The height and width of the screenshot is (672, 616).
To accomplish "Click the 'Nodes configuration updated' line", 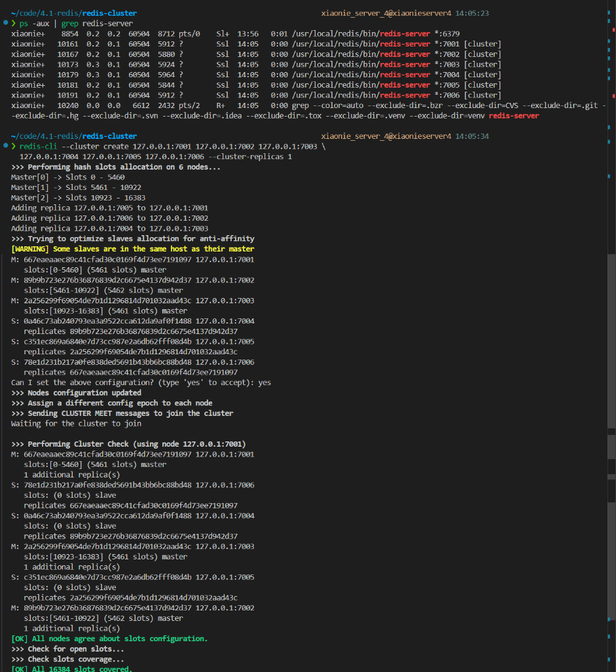I will [76, 393].
